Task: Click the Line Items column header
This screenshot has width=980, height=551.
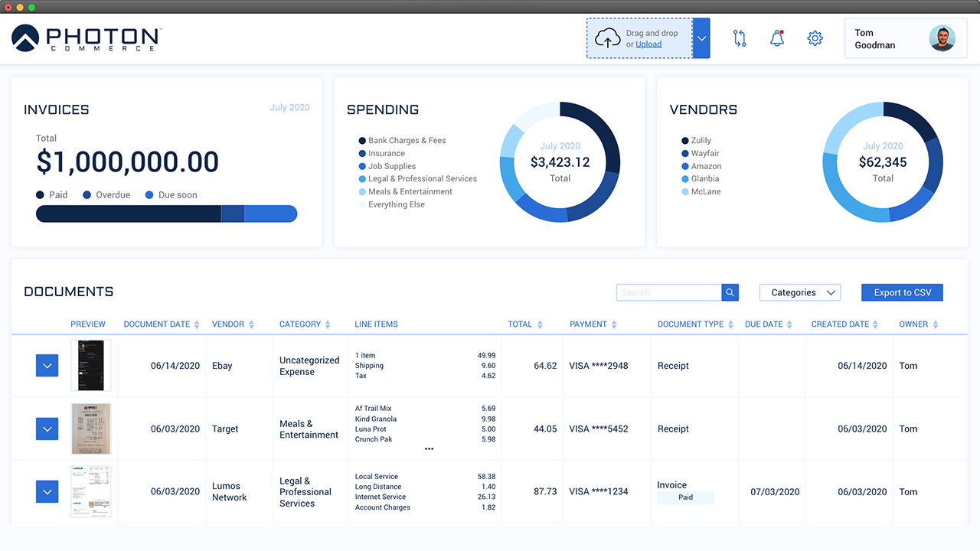Action: (x=377, y=324)
